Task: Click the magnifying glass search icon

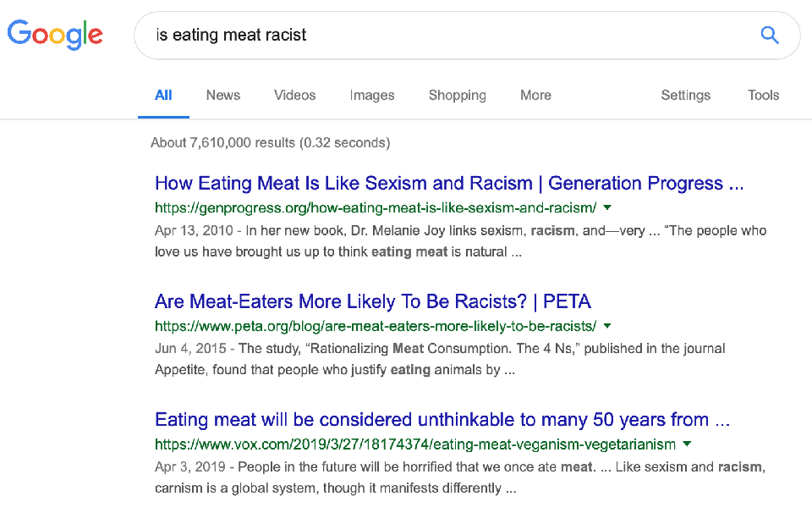Action: (769, 35)
